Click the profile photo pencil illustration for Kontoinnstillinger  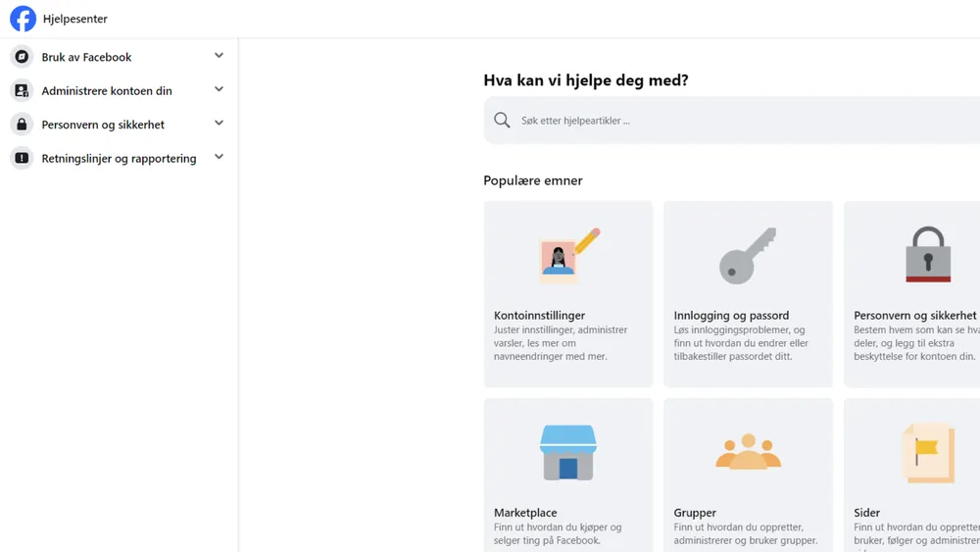[x=568, y=255]
